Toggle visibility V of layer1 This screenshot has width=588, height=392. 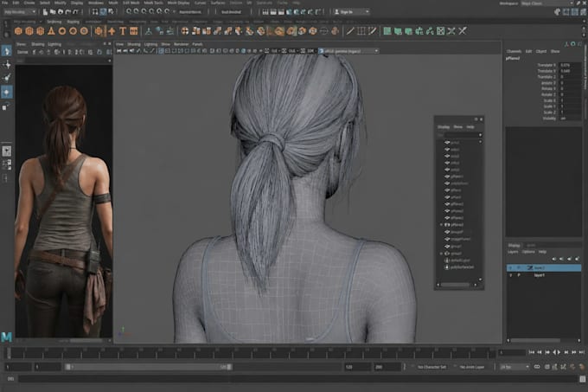pyautogui.click(x=511, y=275)
